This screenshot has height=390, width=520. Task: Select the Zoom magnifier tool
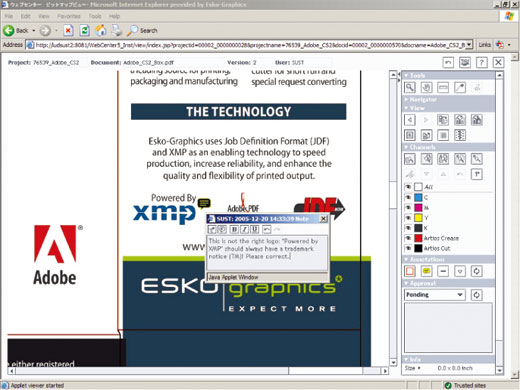(x=410, y=87)
